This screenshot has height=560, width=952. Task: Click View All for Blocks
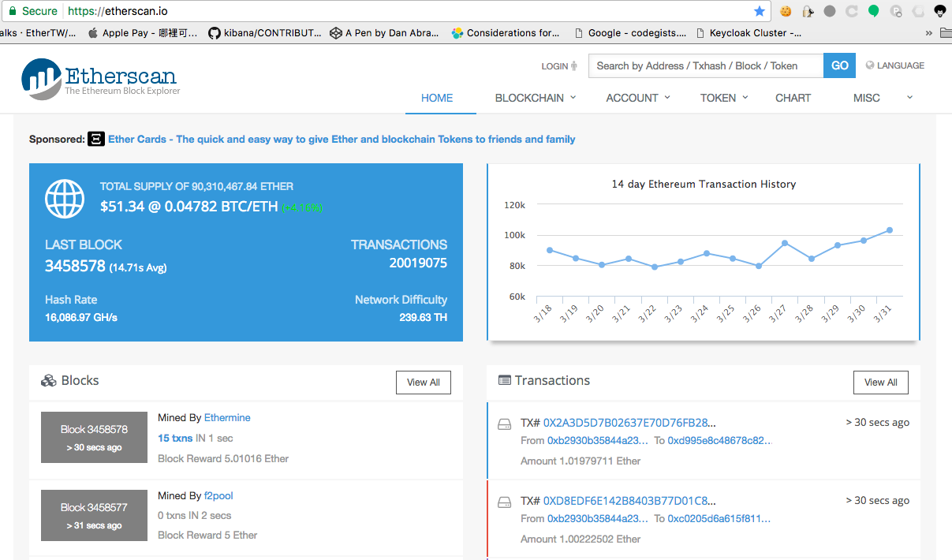tap(424, 383)
